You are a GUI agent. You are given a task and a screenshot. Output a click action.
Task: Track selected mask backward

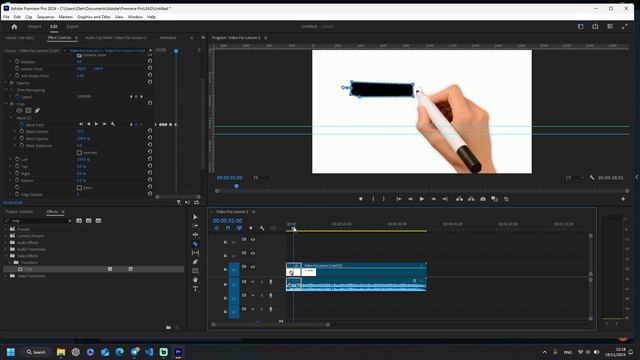pyautogui.click(x=88, y=124)
